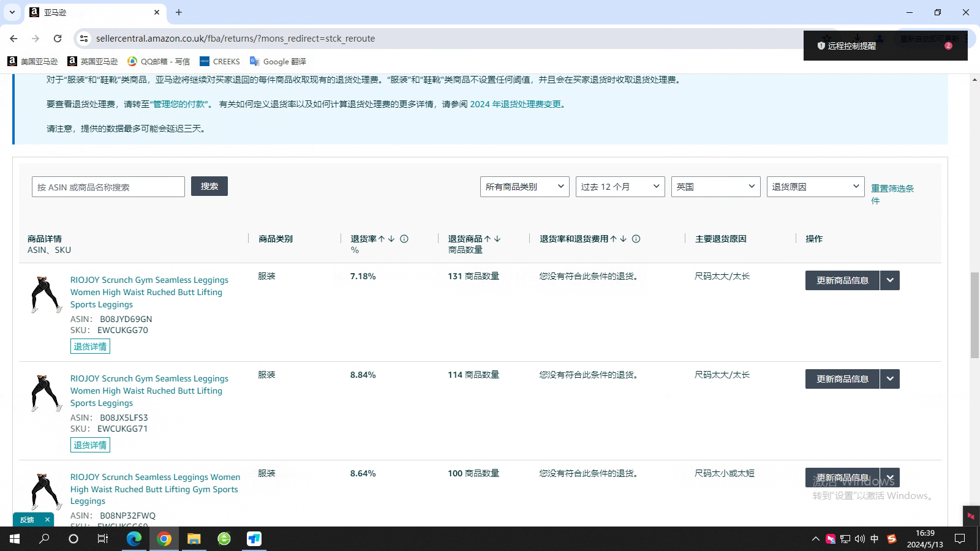This screenshot has width=980, height=551.
Task: Click the browser back arrow
Action: [13, 39]
